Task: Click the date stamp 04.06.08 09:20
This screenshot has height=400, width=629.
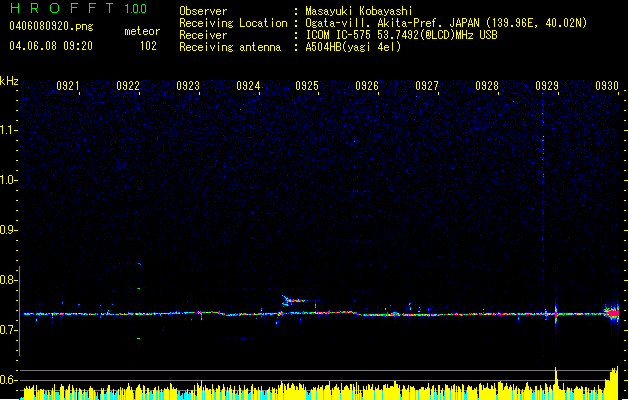Action: coord(51,46)
